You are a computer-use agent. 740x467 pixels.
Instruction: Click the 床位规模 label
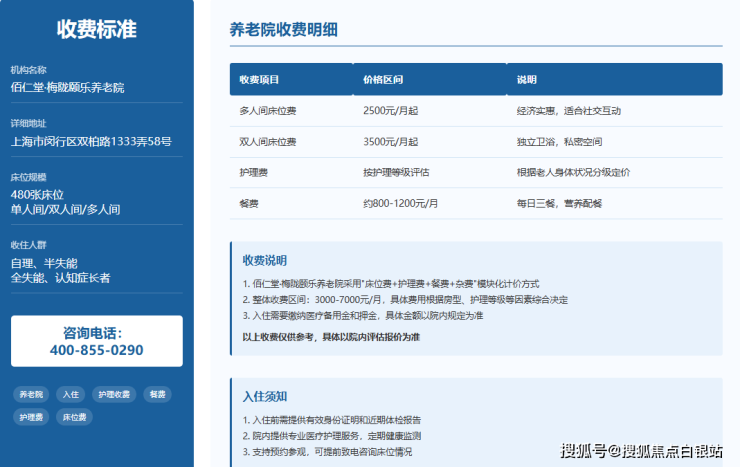[29, 177]
